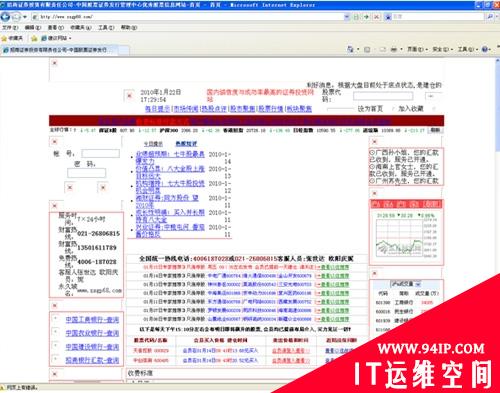Click the login-to-view link in 中创信测 row
500x393 pixels.
click(291, 361)
